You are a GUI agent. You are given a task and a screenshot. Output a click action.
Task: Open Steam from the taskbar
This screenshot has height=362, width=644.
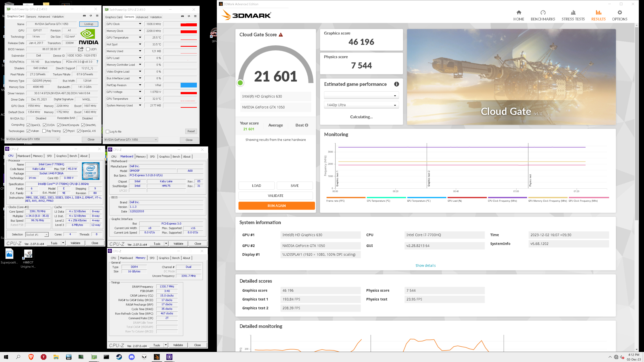[x=119, y=357]
